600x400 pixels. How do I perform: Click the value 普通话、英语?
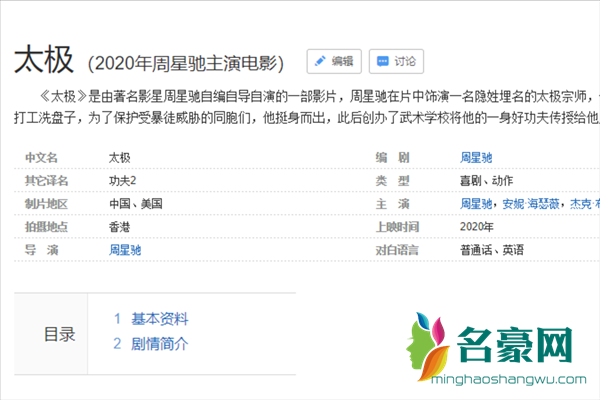[x=492, y=250]
